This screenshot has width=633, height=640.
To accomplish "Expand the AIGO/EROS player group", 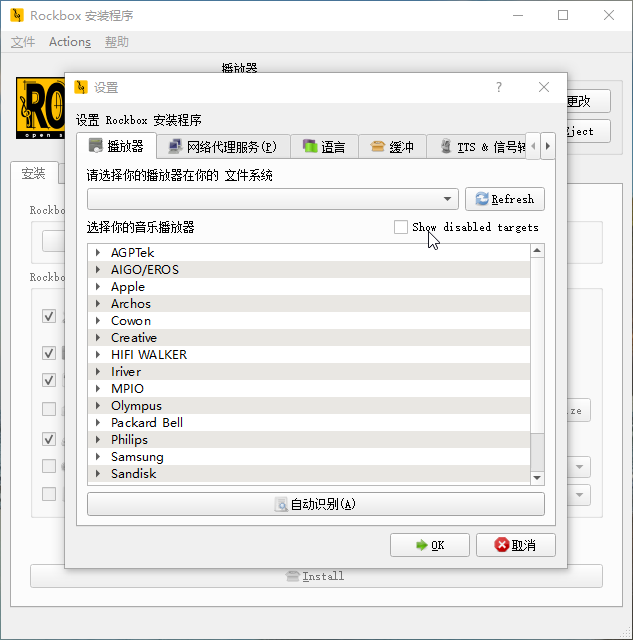I will point(98,269).
